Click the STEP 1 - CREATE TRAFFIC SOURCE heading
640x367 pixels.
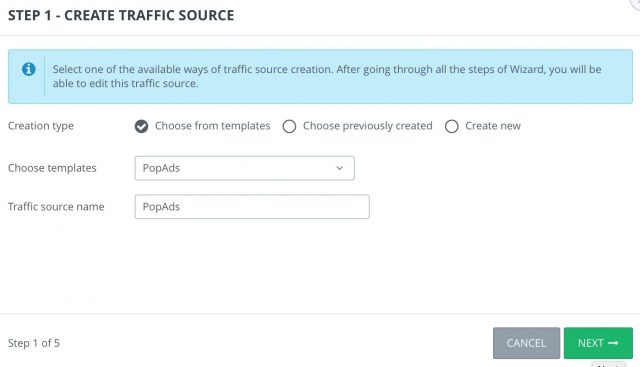(121, 16)
